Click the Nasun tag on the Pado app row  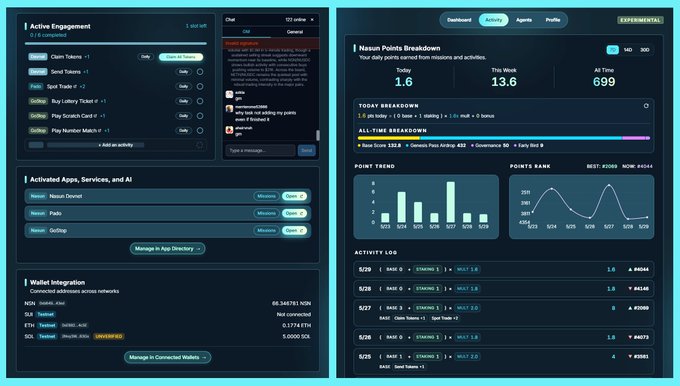click(38, 213)
